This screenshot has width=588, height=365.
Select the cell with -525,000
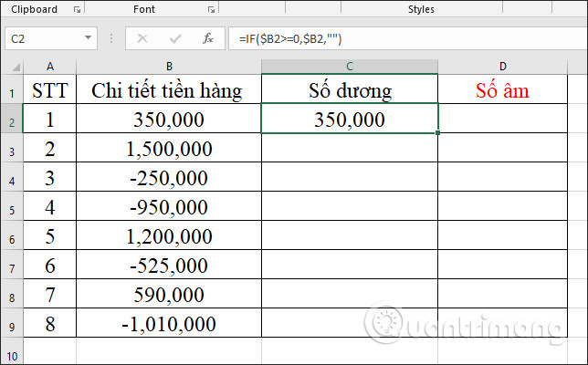[x=169, y=265]
